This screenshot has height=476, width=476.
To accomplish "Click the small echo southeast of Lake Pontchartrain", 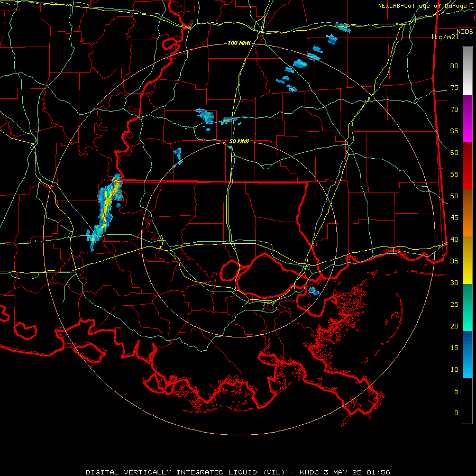I will [x=313, y=291].
